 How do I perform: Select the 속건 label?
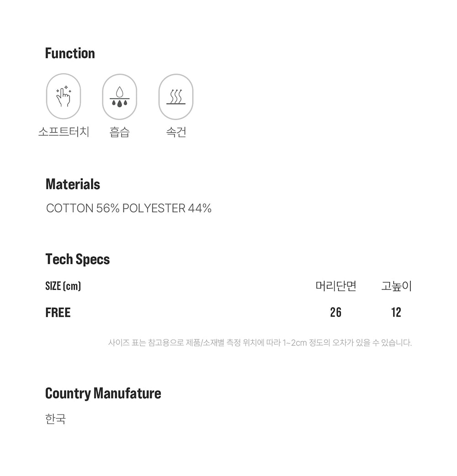pos(175,132)
